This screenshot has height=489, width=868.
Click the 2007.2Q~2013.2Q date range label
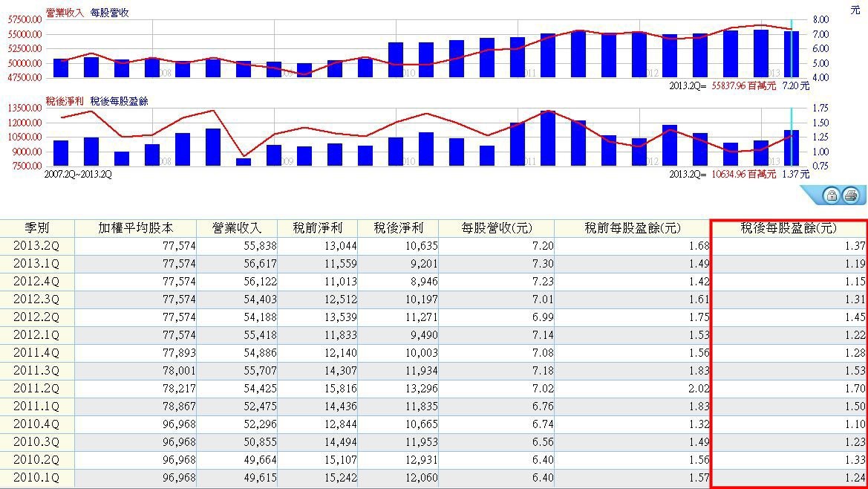78,174
